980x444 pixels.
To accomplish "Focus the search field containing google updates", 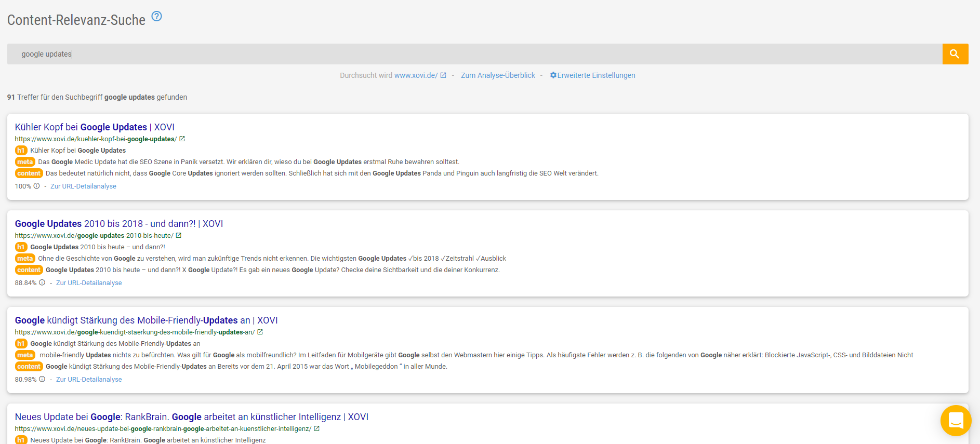I will [474, 54].
